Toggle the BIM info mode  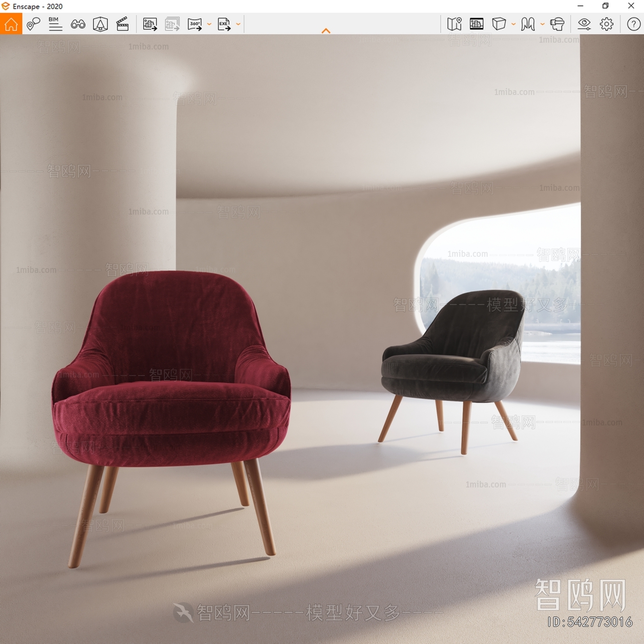click(x=55, y=24)
